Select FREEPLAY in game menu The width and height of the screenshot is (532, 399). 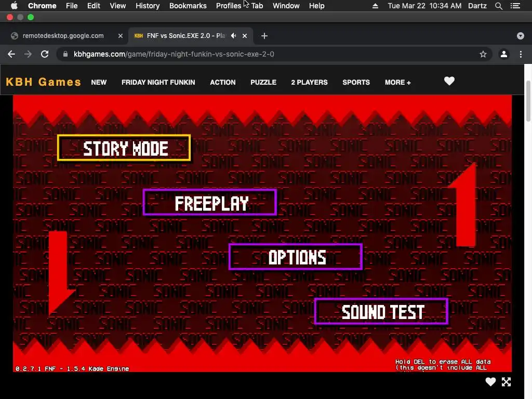[x=210, y=203]
